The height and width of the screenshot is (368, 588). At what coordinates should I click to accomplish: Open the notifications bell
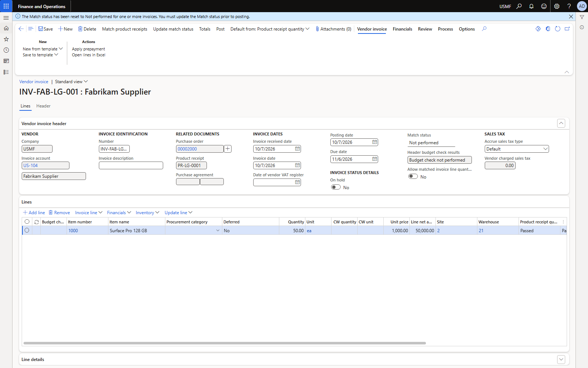click(x=531, y=6)
